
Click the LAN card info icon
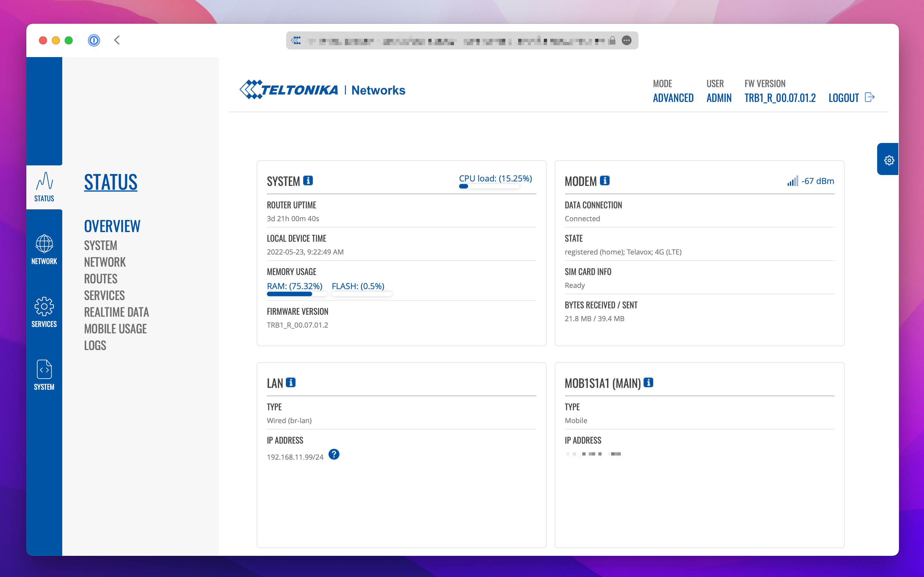[291, 382]
